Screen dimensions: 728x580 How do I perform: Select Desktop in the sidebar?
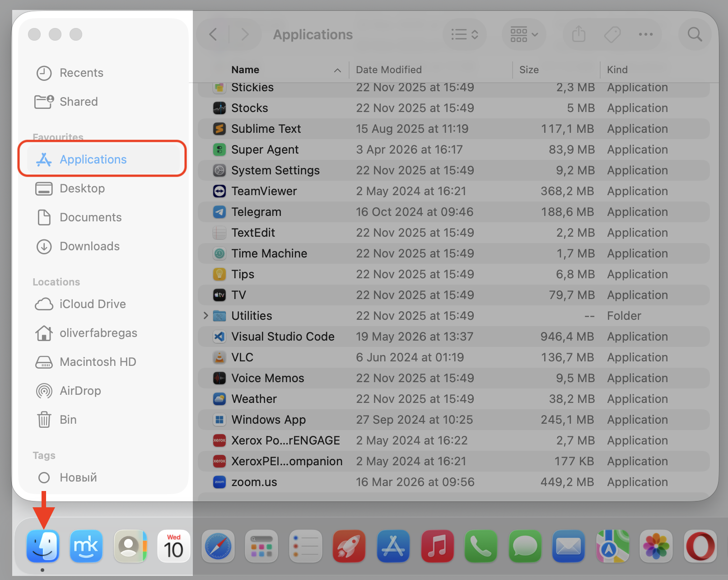(103, 188)
